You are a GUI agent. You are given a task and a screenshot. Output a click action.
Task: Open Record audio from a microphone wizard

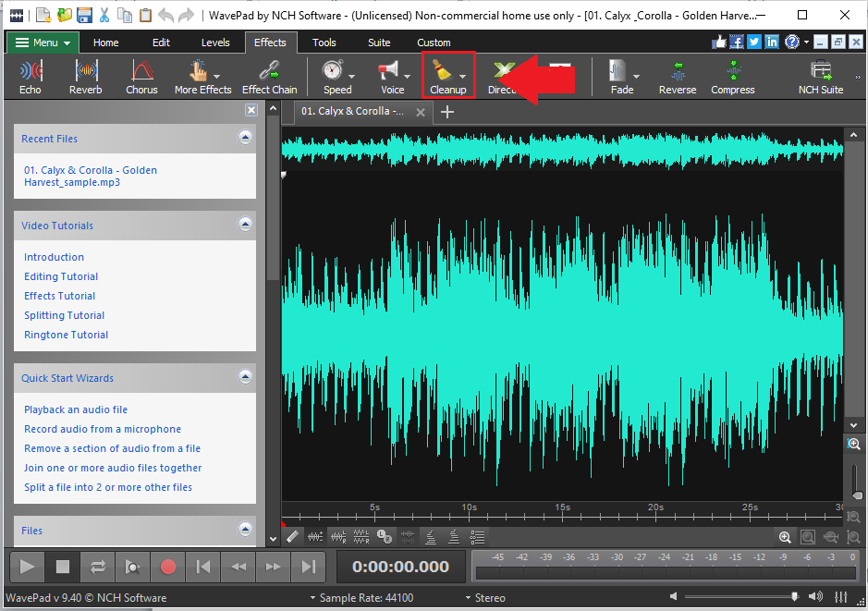pyautogui.click(x=103, y=429)
